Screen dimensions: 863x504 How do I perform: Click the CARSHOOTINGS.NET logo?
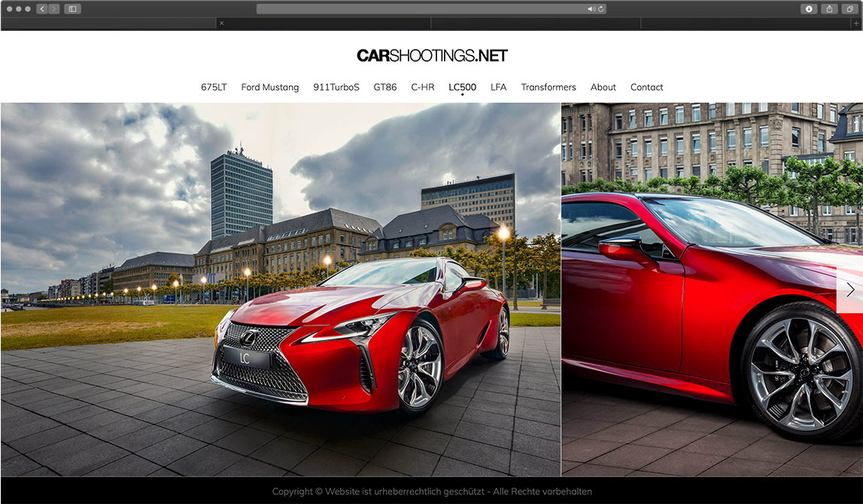coord(432,56)
